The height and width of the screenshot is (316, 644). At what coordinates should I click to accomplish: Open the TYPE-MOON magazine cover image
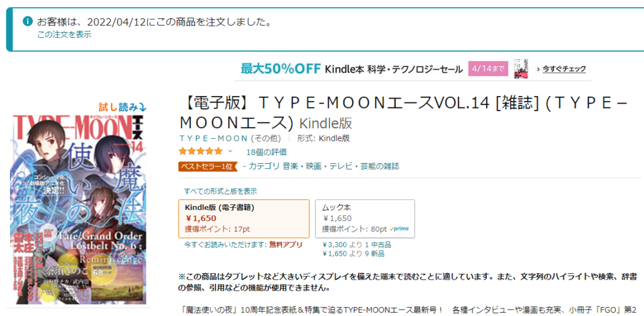(79, 210)
